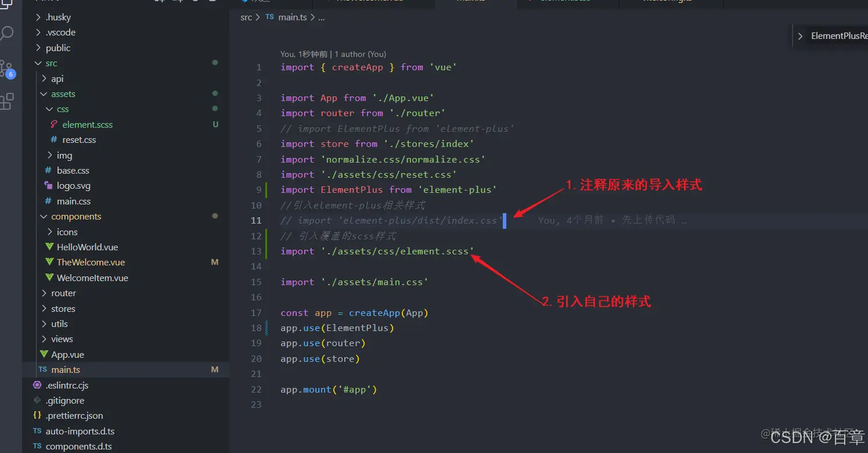Click line number 18 in the gutter

click(256, 328)
